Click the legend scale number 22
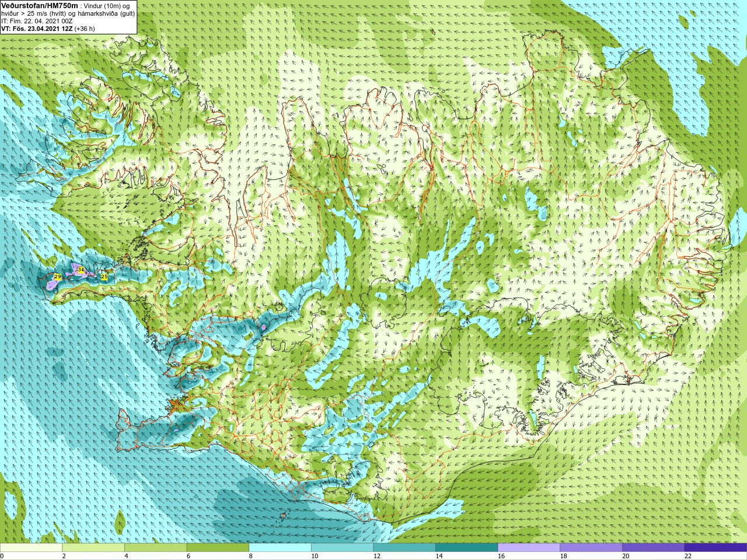 688,556
